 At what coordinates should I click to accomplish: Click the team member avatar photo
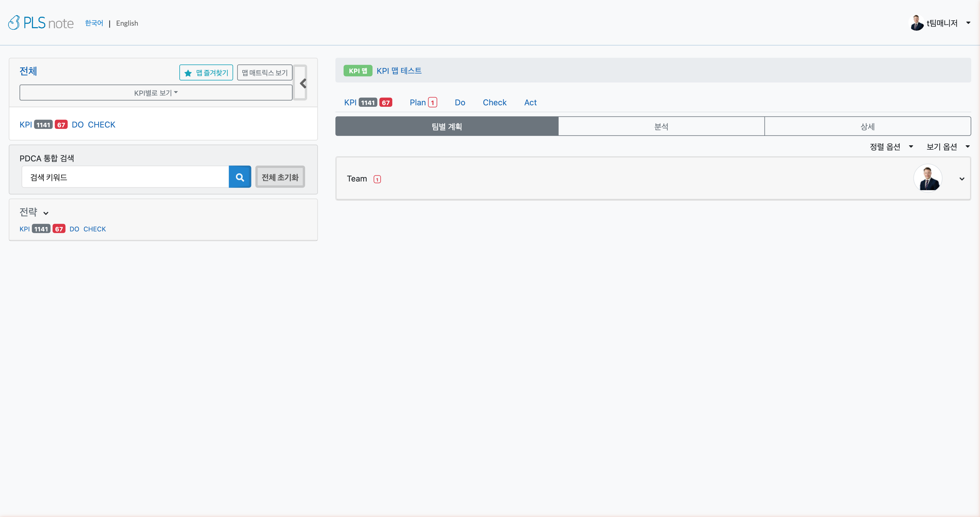coord(928,179)
